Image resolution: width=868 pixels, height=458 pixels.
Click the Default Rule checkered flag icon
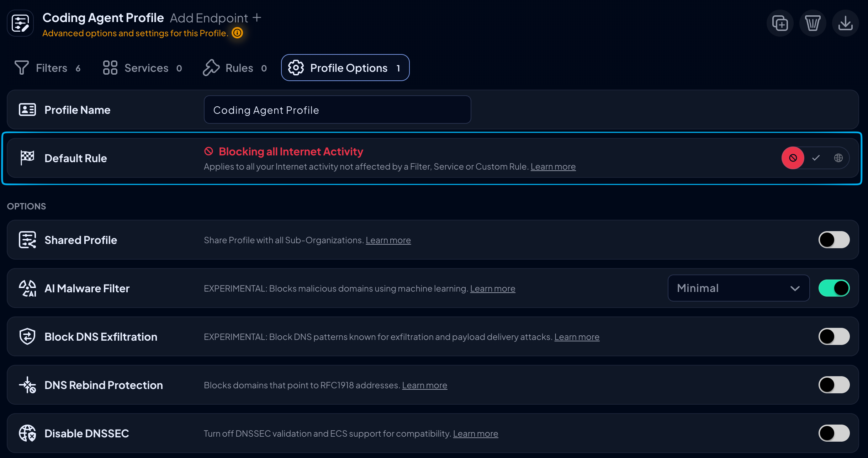[x=27, y=158]
